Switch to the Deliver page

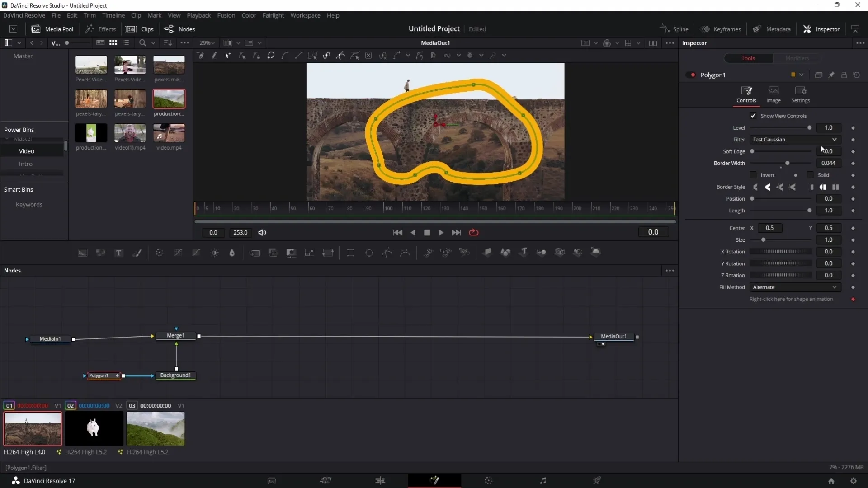pos(597,480)
